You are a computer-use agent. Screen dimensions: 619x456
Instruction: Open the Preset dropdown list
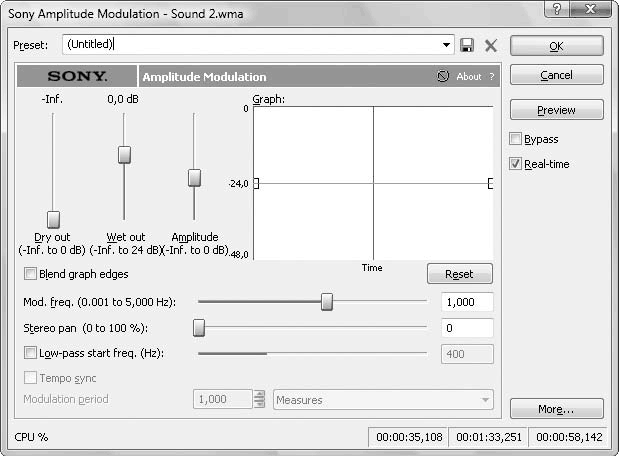[x=447, y=45]
